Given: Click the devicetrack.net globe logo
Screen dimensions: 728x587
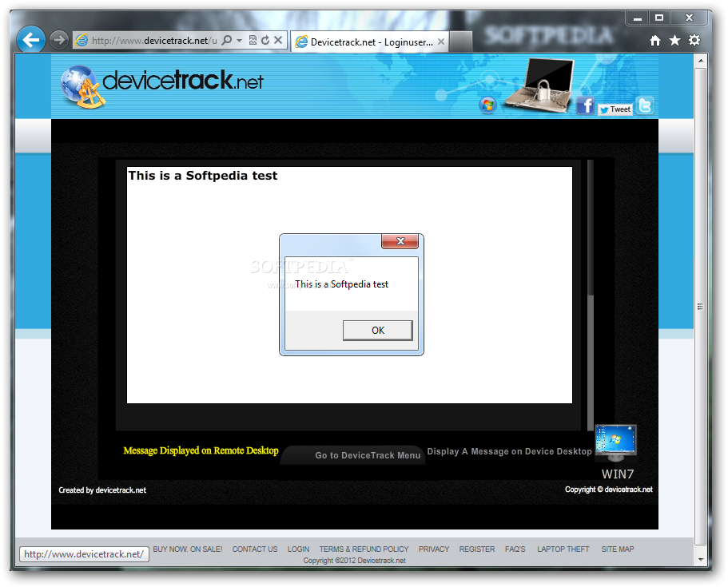Looking at the screenshot, I should 82,87.
